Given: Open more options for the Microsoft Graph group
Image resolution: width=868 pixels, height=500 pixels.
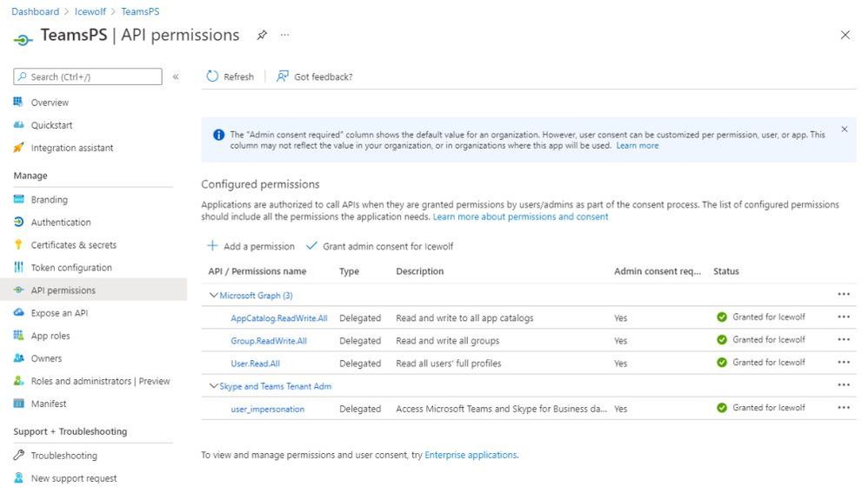Looking at the screenshot, I should (843, 294).
